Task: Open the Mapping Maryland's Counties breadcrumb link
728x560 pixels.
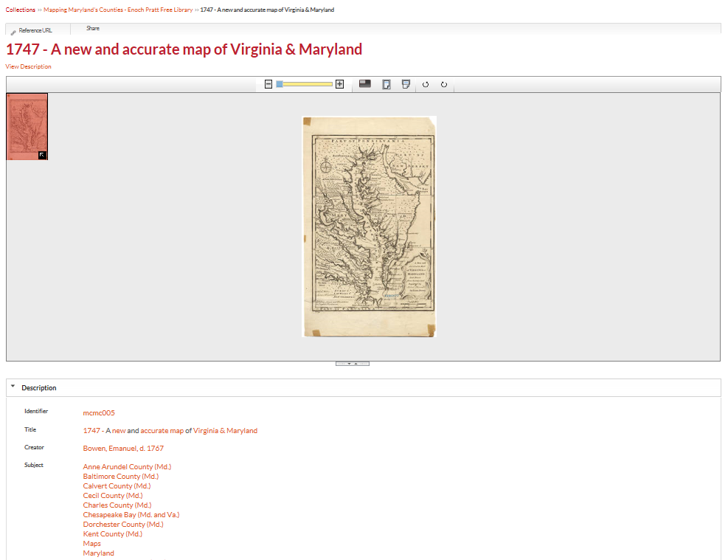Action: point(118,10)
